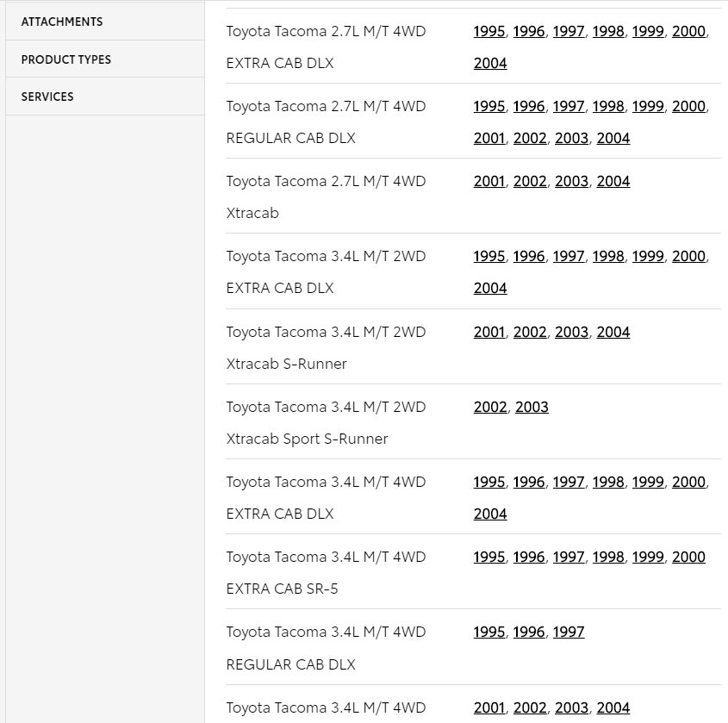Click 1997 for 3.4L 4WD REGULAR CAB DLX
Viewport: 728px width, 723px height.
pos(569,632)
